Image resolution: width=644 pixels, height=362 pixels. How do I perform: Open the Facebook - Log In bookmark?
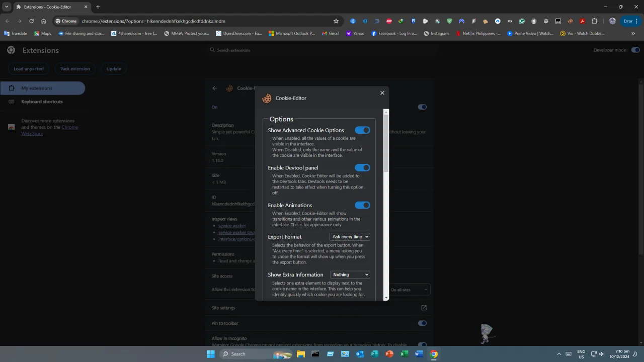click(394, 34)
